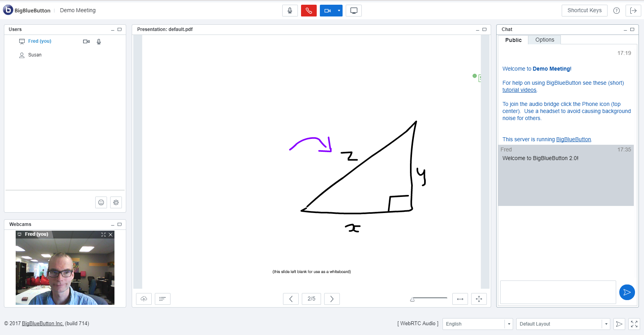Start desktop screen sharing
Image resolution: width=644 pixels, height=335 pixels.
(354, 11)
